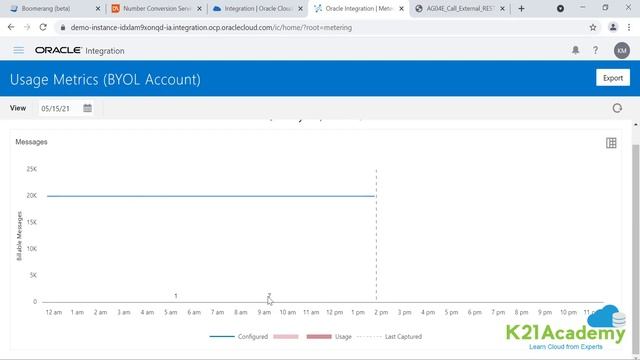640x360 pixels.
Task: Click the 12 am axis label
Action: 54,312
